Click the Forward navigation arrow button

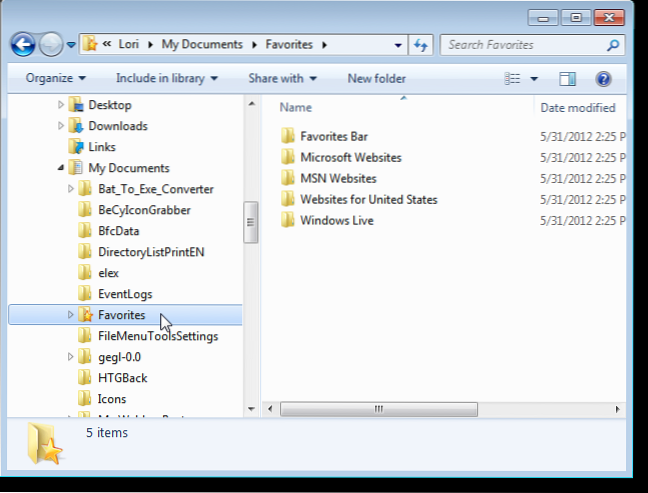(51, 45)
